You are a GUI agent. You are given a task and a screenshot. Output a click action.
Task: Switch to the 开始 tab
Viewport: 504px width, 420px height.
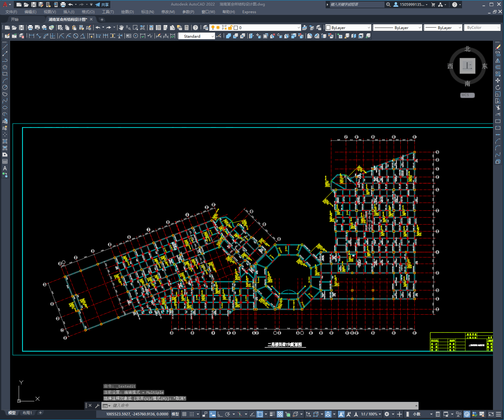15,19
